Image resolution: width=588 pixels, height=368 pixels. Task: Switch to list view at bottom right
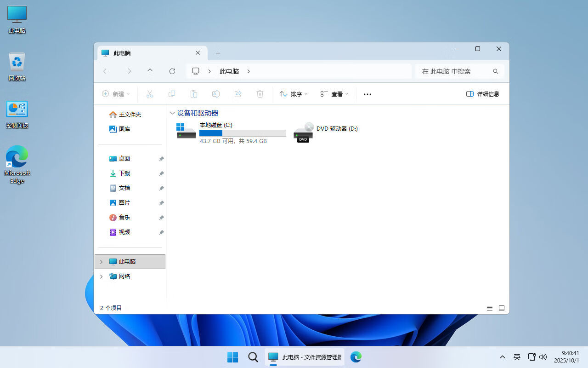(490, 308)
